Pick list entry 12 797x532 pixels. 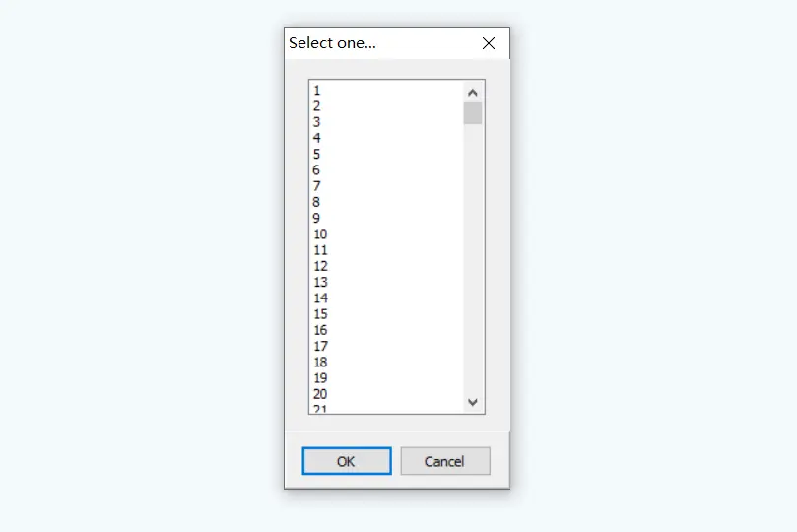pyautogui.click(x=320, y=266)
